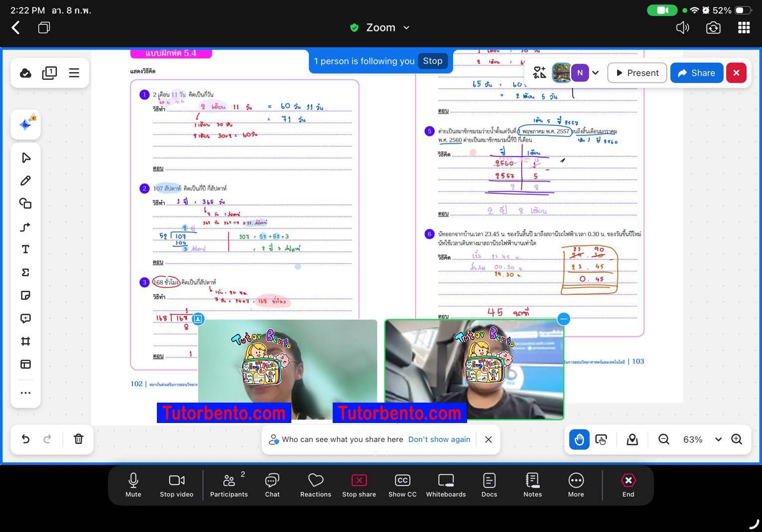Choose the Pen drawing tool
The height and width of the screenshot is (532, 762).
(25, 180)
